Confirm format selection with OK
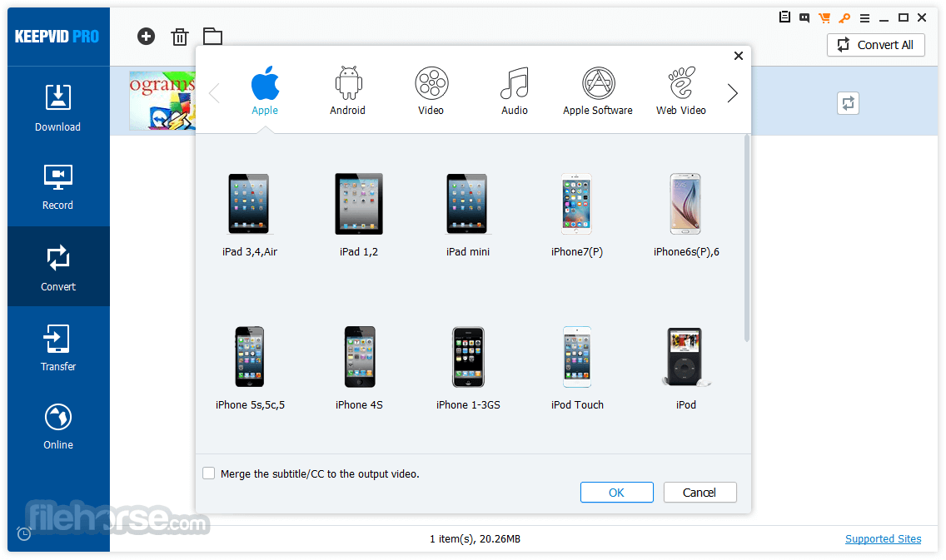Screen dimensions: 946x560 coord(616,492)
